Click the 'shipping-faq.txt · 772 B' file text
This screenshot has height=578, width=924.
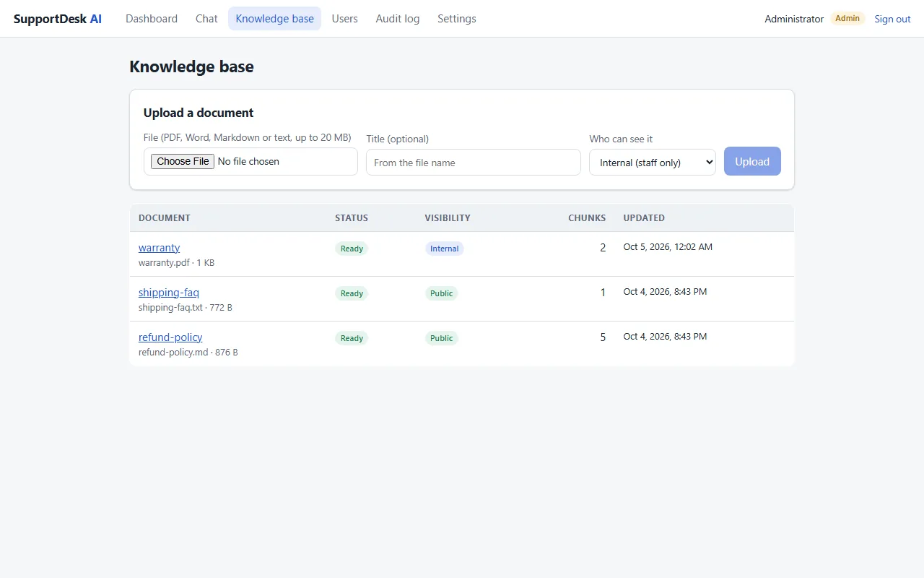tap(186, 308)
